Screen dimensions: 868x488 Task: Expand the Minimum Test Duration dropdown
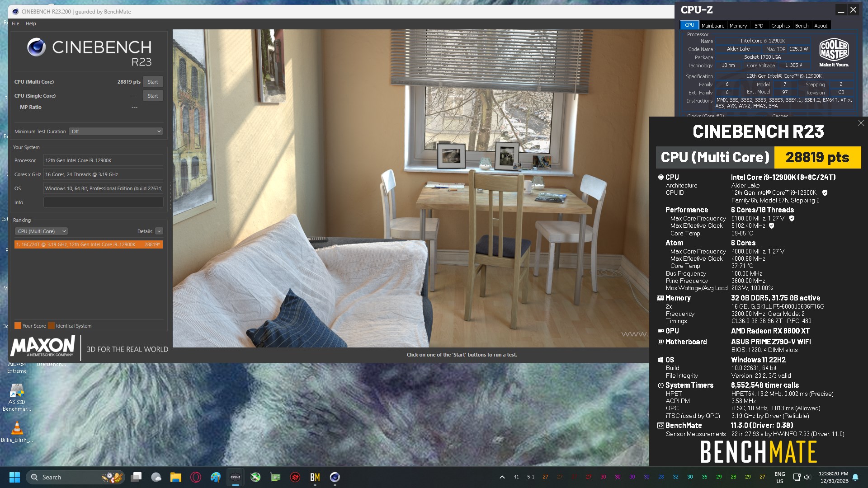click(116, 131)
